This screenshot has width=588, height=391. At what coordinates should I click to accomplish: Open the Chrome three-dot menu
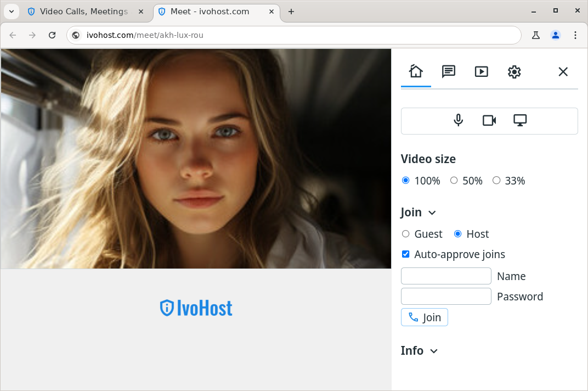coord(575,35)
